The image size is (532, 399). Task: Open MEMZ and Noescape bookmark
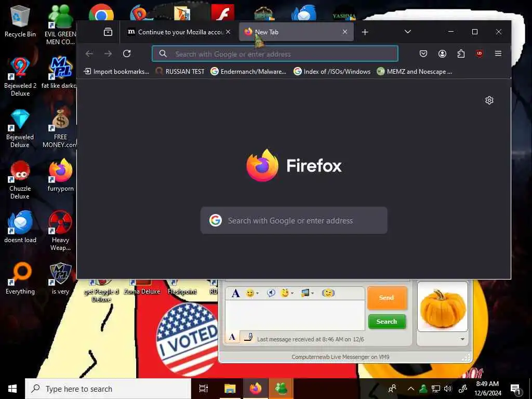coord(414,72)
